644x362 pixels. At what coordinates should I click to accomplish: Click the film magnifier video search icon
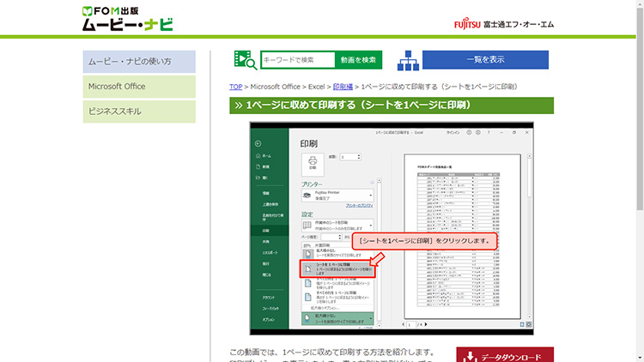coord(245,60)
